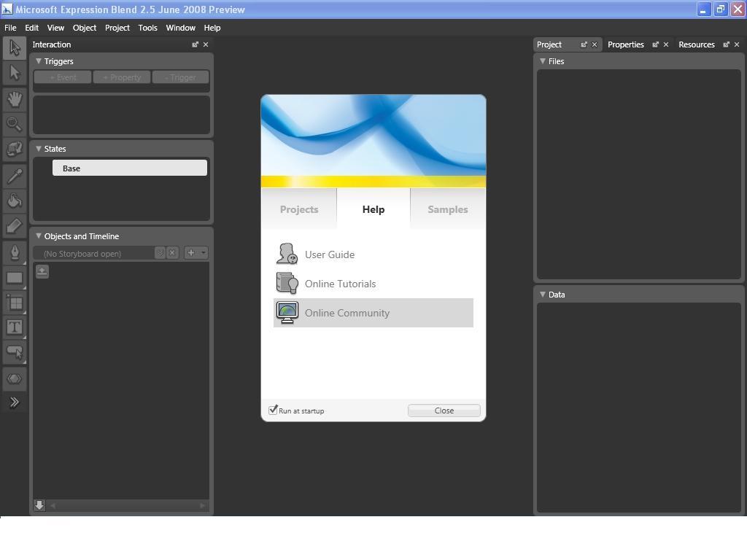The image size is (747, 560).
Task: Open the Help menu
Action: click(x=212, y=28)
